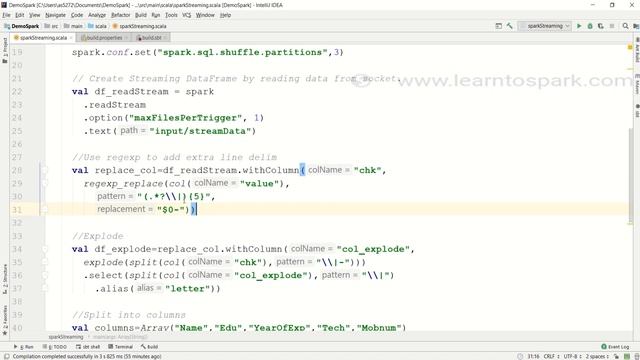Toggle the Ant Build tool window stripe

tap(637, 50)
